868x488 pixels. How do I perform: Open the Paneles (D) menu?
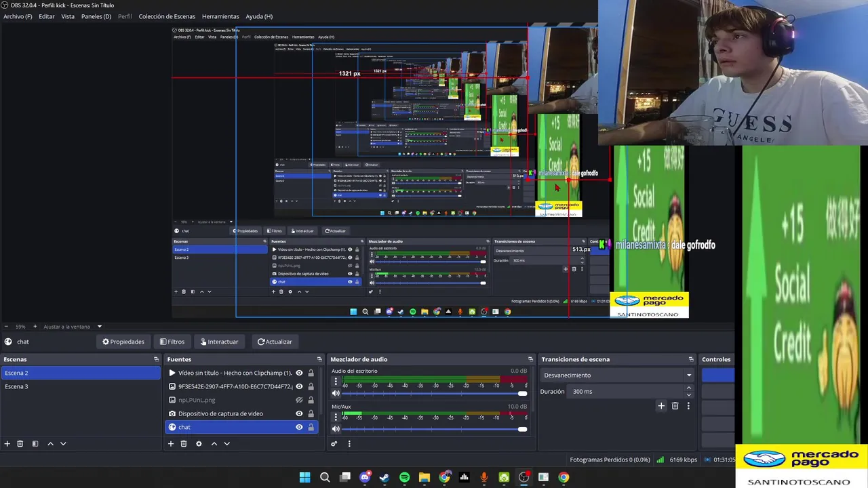click(96, 16)
